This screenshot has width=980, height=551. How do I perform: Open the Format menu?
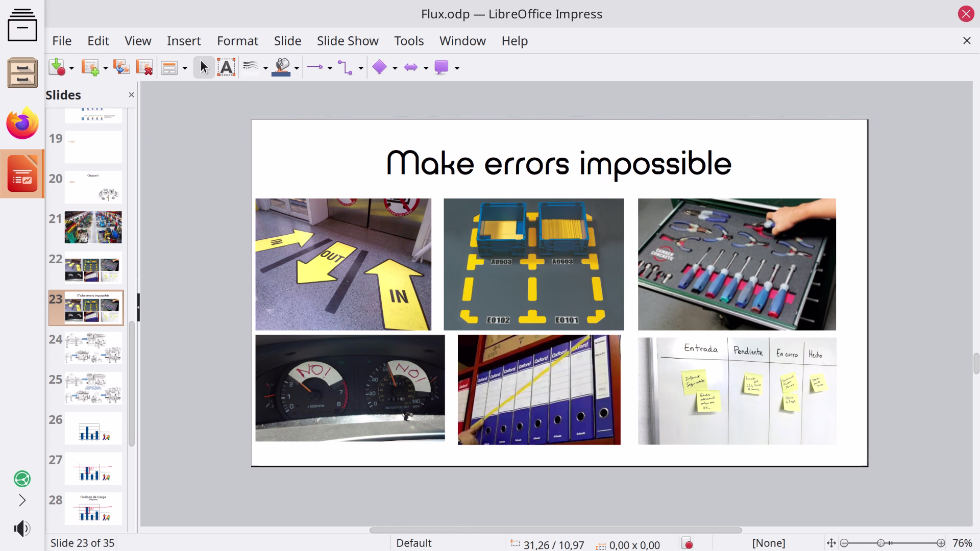tap(237, 41)
